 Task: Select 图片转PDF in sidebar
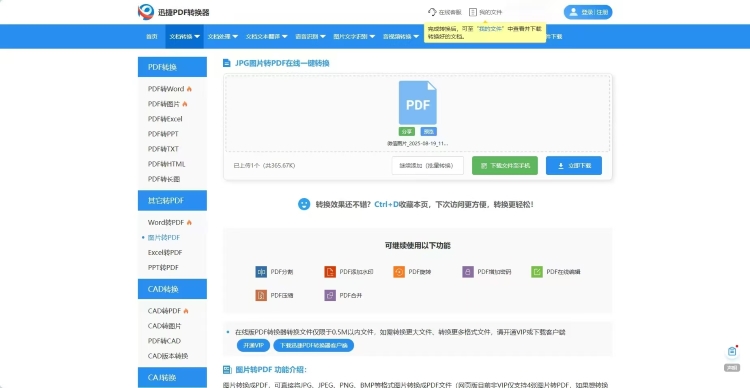point(164,237)
